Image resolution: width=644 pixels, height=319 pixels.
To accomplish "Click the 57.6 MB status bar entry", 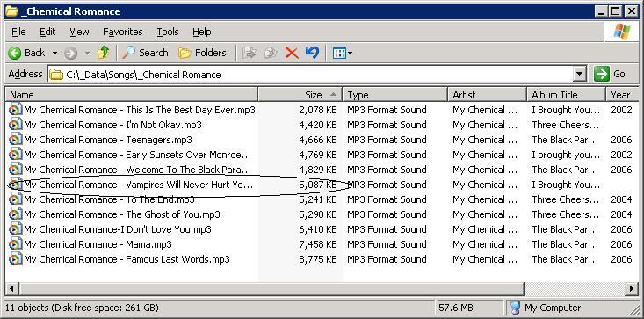I will 455,308.
